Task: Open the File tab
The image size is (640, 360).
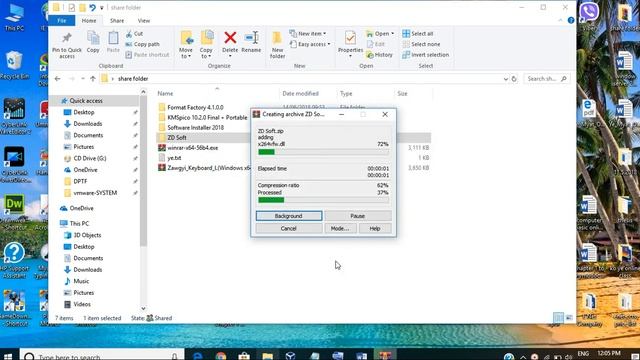Action: [x=62, y=20]
